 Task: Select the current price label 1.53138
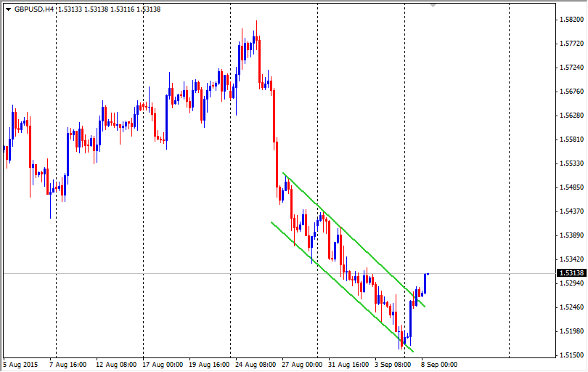[571, 273]
